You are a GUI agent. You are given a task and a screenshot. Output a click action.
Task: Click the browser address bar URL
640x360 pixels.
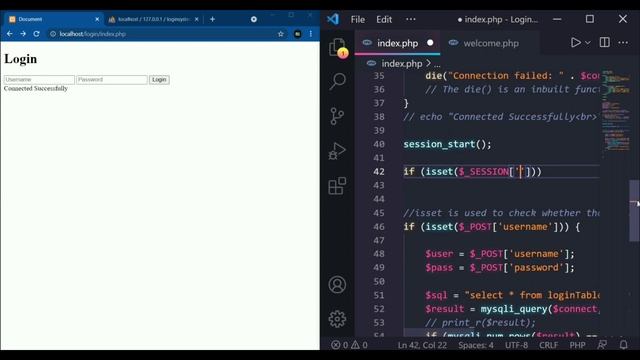93,34
